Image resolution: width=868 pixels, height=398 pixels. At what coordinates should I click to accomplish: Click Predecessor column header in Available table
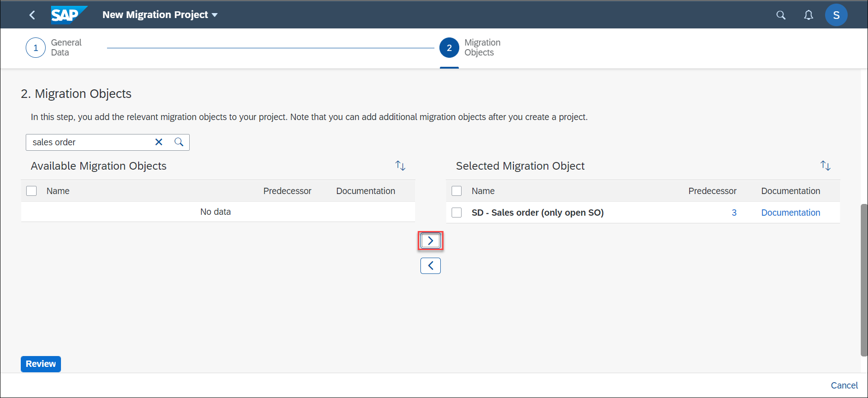[x=287, y=191]
